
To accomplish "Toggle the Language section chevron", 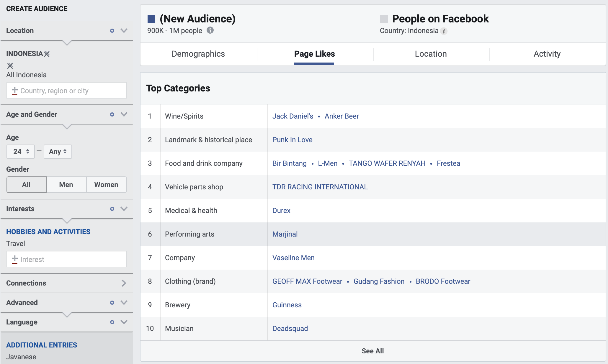I will [x=124, y=322].
